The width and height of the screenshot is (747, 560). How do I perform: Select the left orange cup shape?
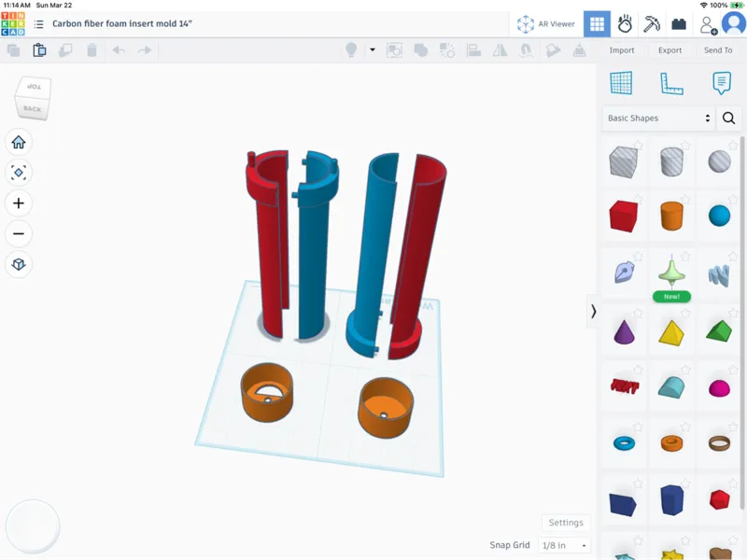267,392
